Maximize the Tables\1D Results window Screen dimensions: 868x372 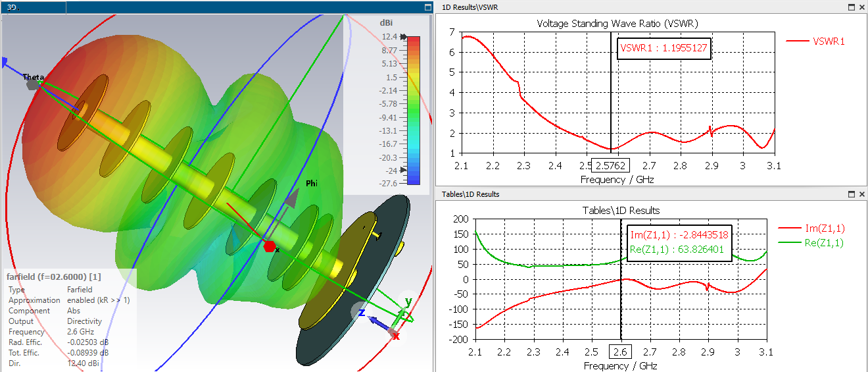tap(851, 194)
